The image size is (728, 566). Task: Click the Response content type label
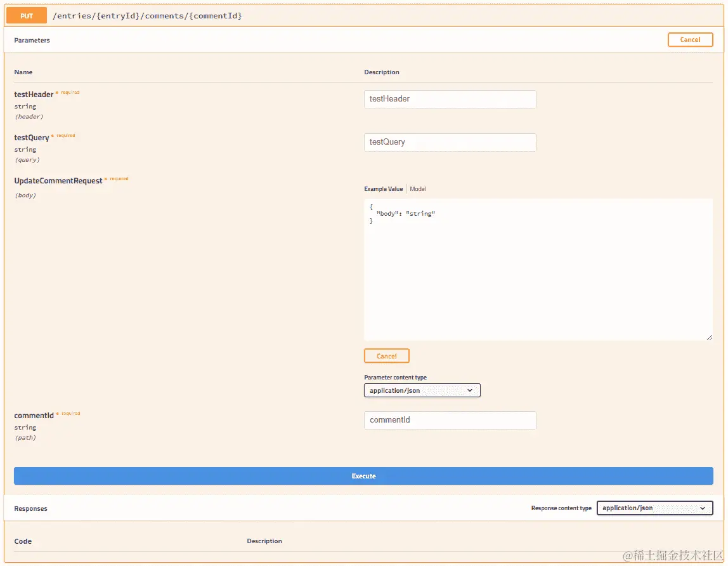pyautogui.click(x=561, y=508)
